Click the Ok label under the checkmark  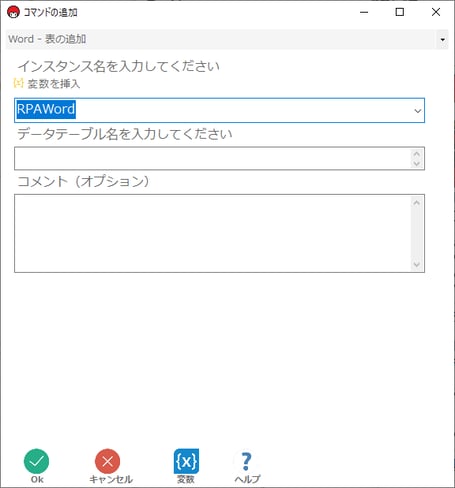[x=37, y=479]
